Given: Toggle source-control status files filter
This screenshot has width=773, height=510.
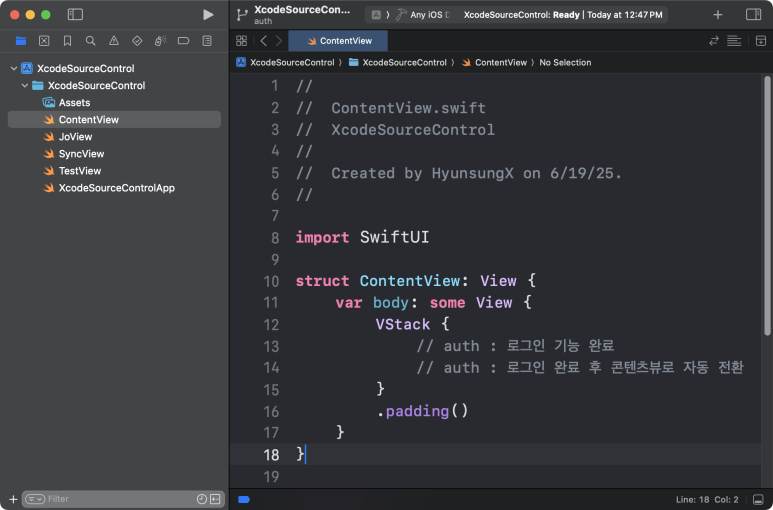Looking at the screenshot, I should coord(215,499).
